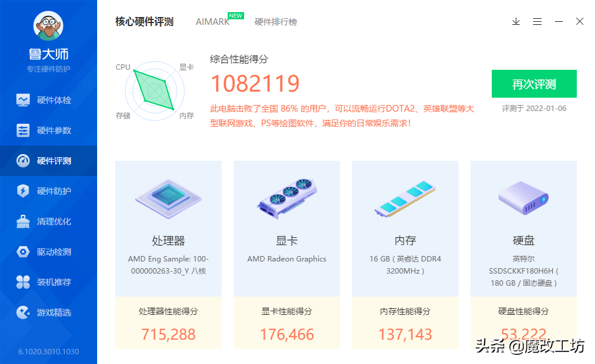Click the 处理器 card title
595x364 pixels.
pyautogui.click(x=169, y=240)
